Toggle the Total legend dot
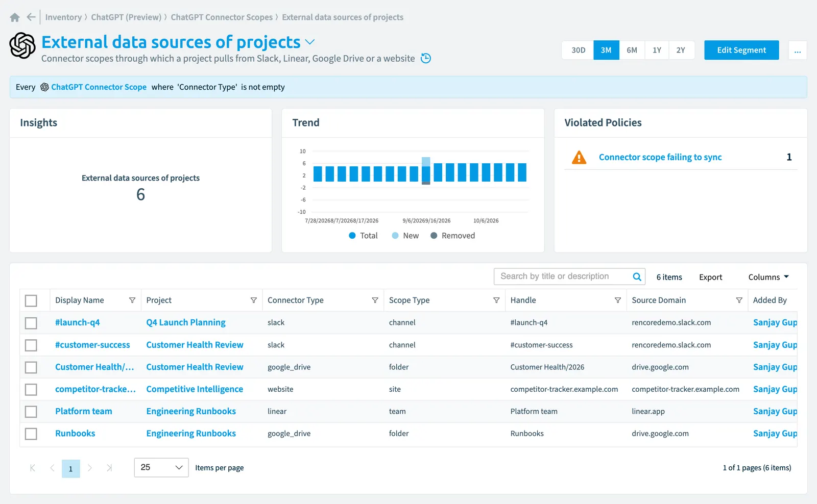Screen dimensions: 817x504 click(x=352, y=236)
